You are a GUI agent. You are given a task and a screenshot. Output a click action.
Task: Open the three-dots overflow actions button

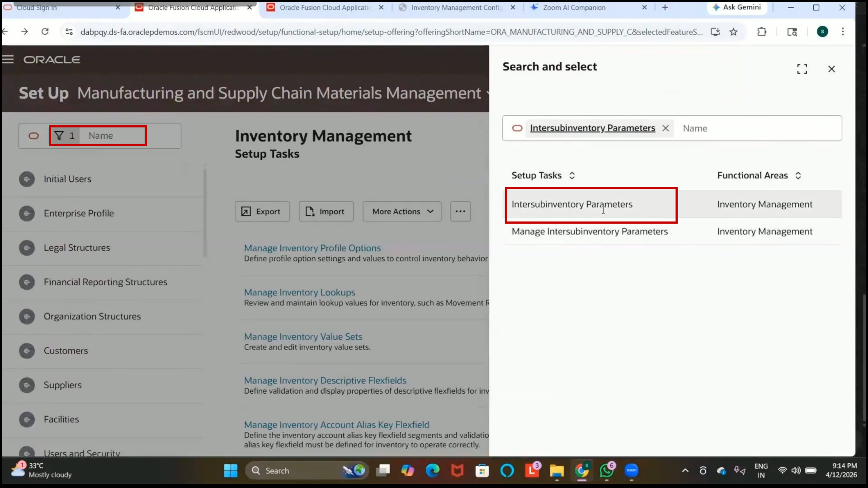coord(460,211)
